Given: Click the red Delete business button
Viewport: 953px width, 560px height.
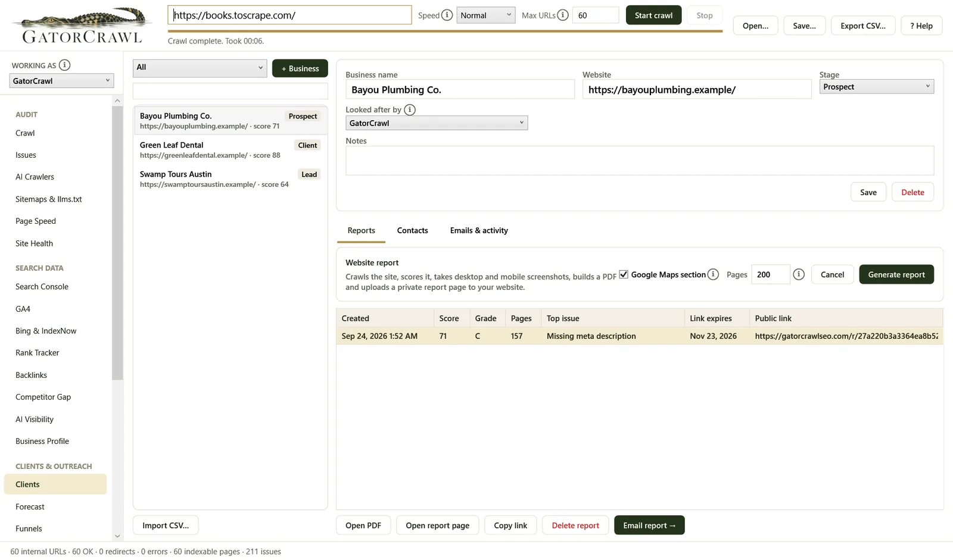Looking at the screenshot, I should coord(912,192).
